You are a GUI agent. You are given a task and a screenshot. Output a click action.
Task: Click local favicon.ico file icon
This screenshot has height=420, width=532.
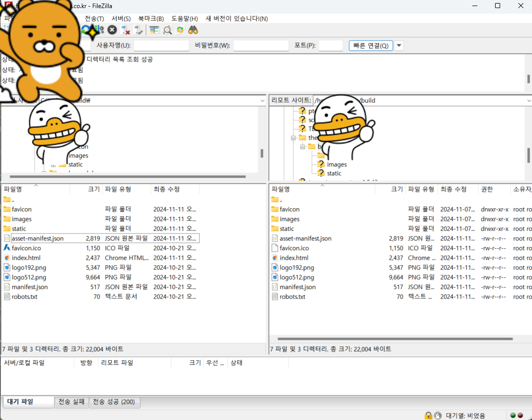tap(7, 248)
